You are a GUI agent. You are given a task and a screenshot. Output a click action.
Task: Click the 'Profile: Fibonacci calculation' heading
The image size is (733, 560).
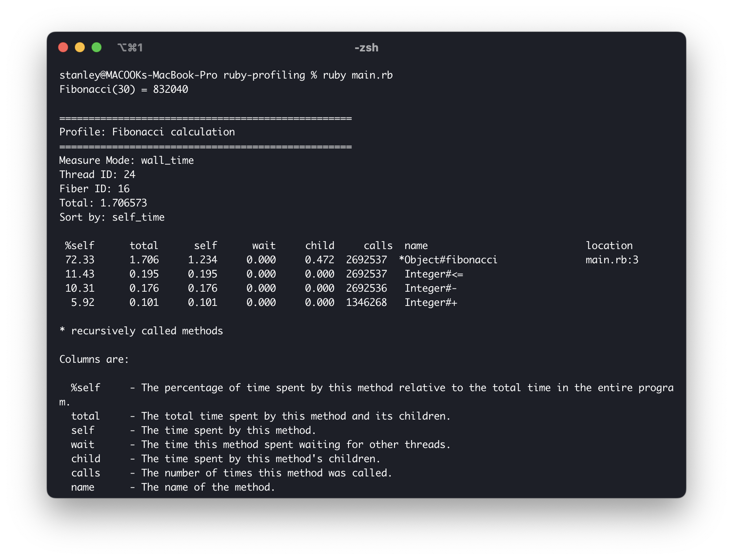pyautogui.click(x=147, y=132)
